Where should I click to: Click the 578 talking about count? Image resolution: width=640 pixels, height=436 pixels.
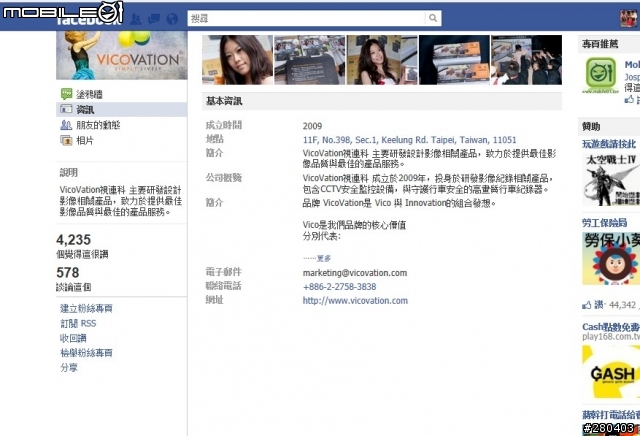coord(68,272)
